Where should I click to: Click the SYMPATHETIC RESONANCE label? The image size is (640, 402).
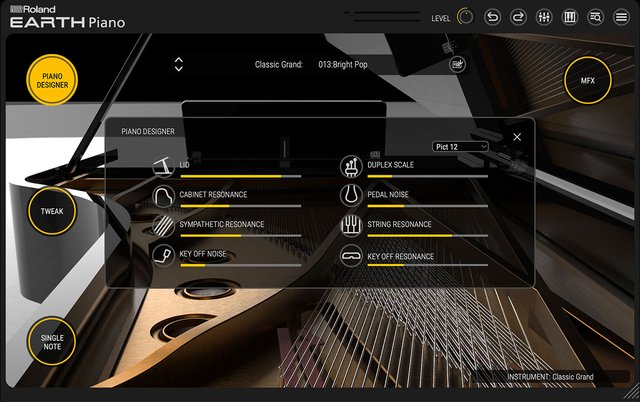coord(222,224)
